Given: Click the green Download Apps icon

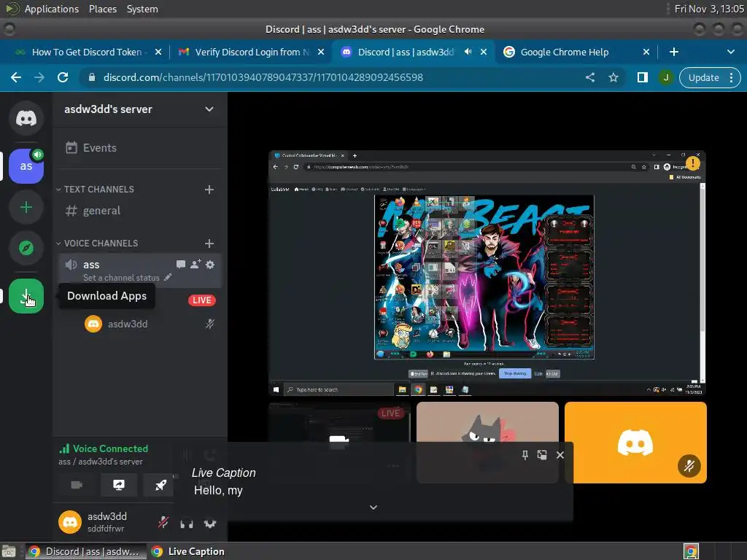Looking at the screenshot, I should tap(26, 296).
